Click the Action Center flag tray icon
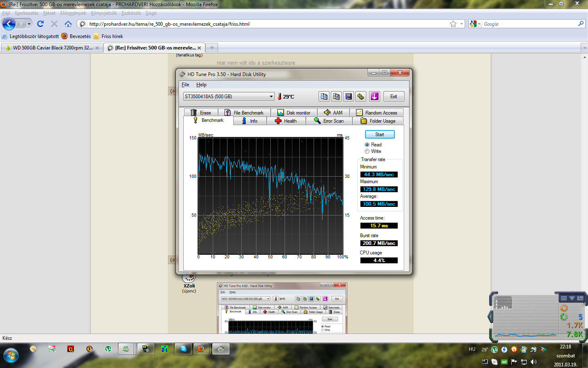The height and width of the screenshot is (368, 588). point(514,362)
